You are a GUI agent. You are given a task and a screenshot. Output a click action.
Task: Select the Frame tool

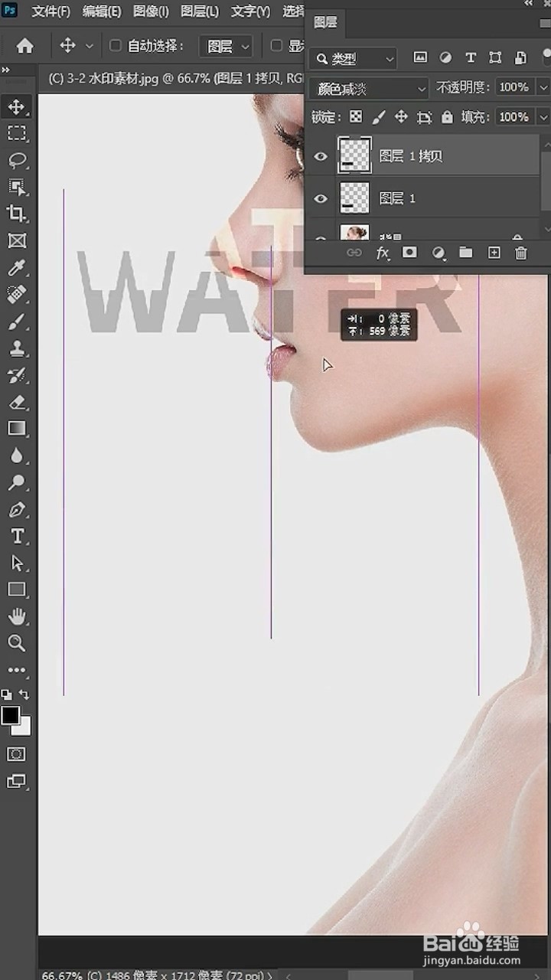(x=17, y=240)
